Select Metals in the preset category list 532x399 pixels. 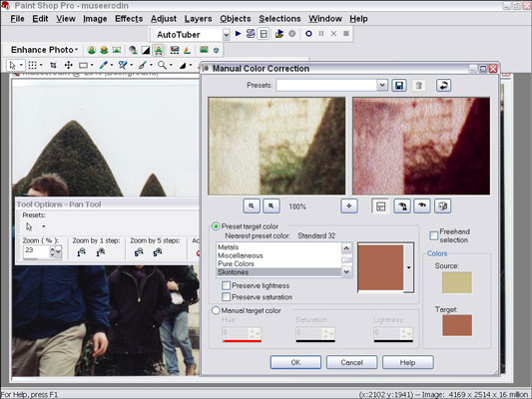(x=278, y=247)
